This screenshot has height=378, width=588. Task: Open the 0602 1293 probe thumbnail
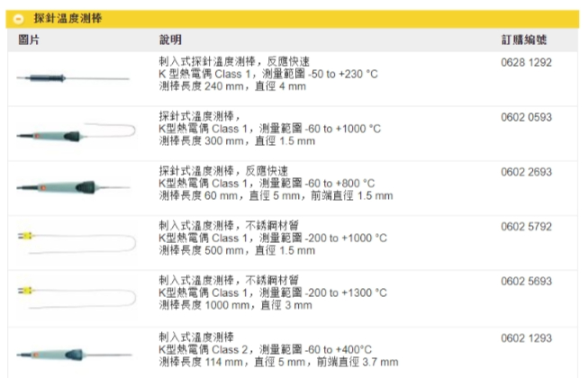[x=74, y=351]
